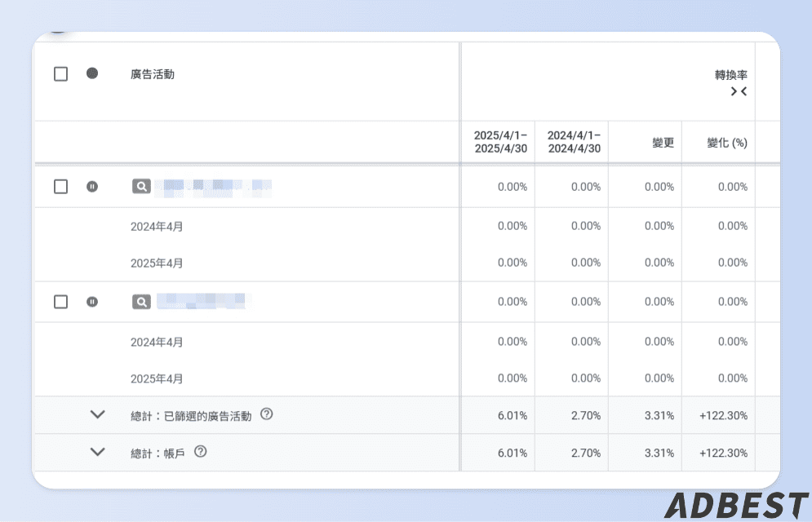Click the pause status icon on the second campaign
The height and width of the screenshot is (522, 812).
pos(92,301)
